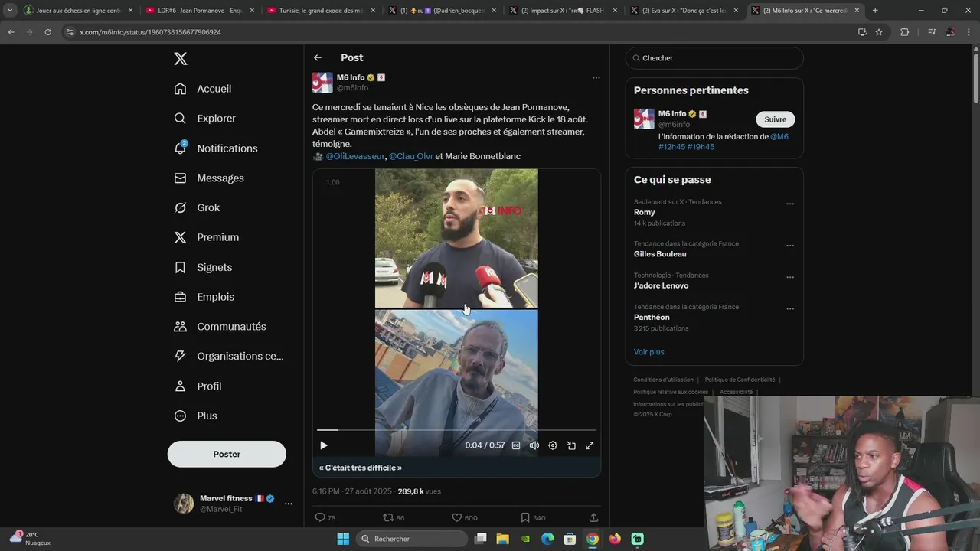The image size is (980, 551).
Task: Expand the video to fullscreen
Action: click(x=590, y=445)
